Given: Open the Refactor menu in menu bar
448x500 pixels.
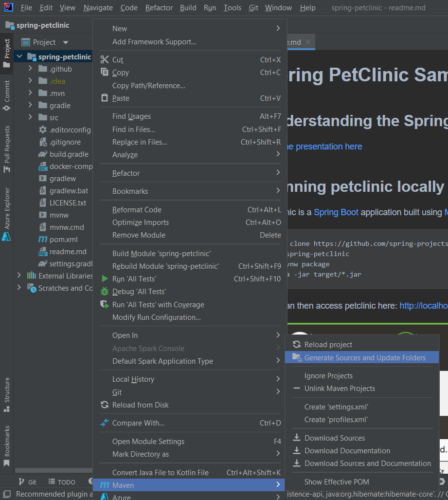Looking at the screenshot, I should 159,8.
